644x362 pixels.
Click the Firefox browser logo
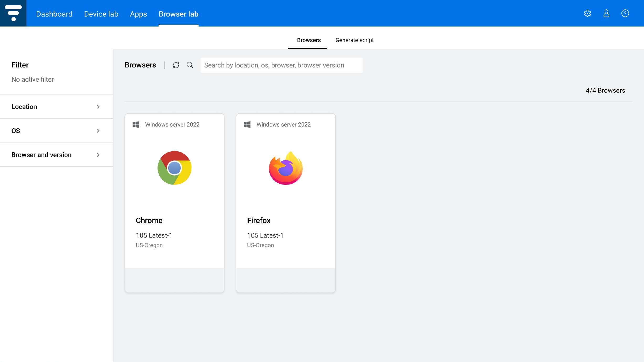286,168
